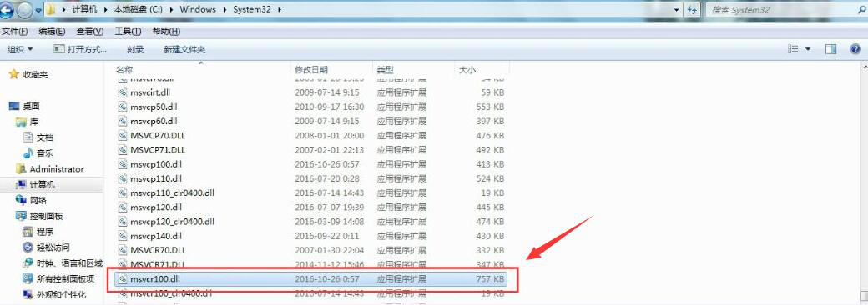
Task: Select 网络 in navigation pane
Action: point(38,200)
